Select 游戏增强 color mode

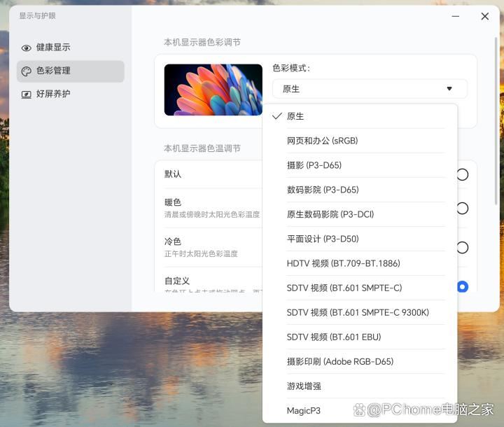(x=304, y=386)
